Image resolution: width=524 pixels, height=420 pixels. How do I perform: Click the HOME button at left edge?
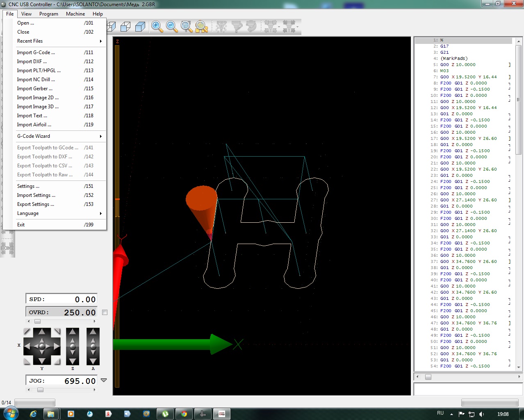tap(7, 248)
